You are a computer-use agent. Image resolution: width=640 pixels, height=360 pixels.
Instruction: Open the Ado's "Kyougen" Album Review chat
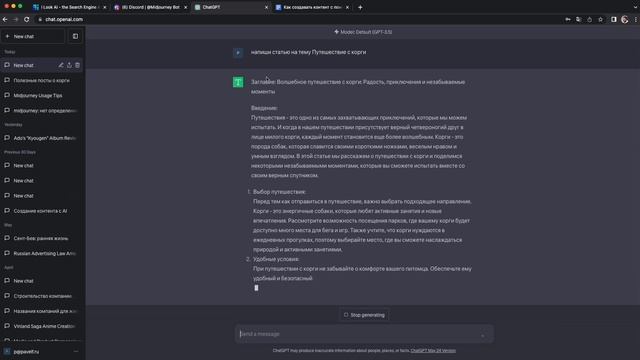tap(42, 138)
